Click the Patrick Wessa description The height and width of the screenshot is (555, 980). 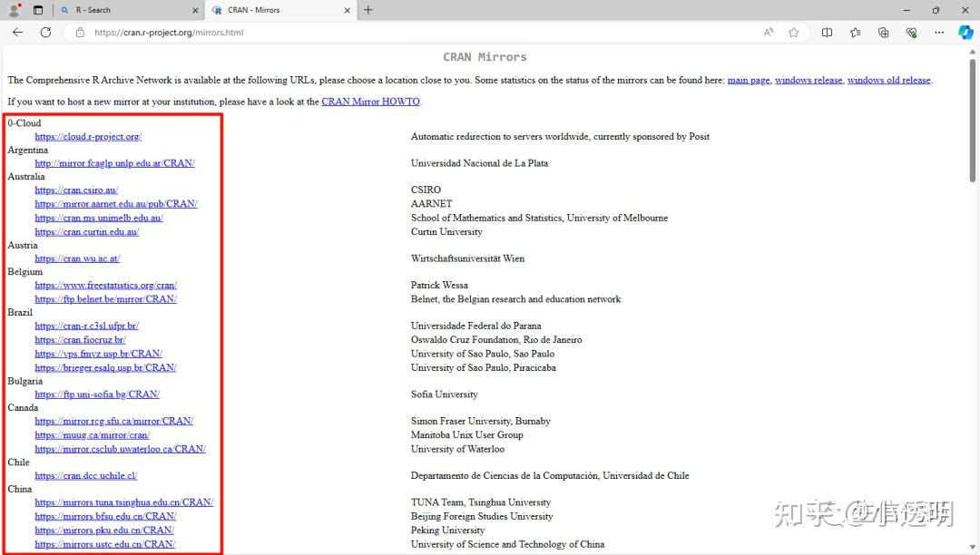click(439, 286)
